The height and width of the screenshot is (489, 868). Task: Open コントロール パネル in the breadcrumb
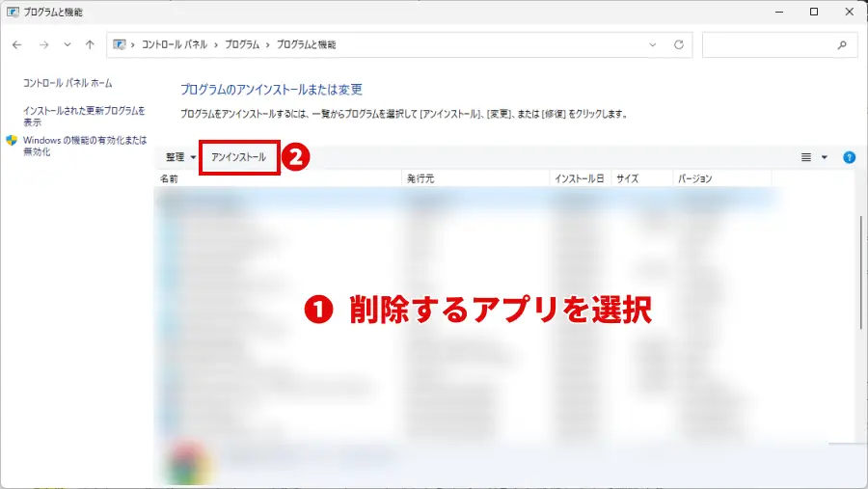point(175,45)
